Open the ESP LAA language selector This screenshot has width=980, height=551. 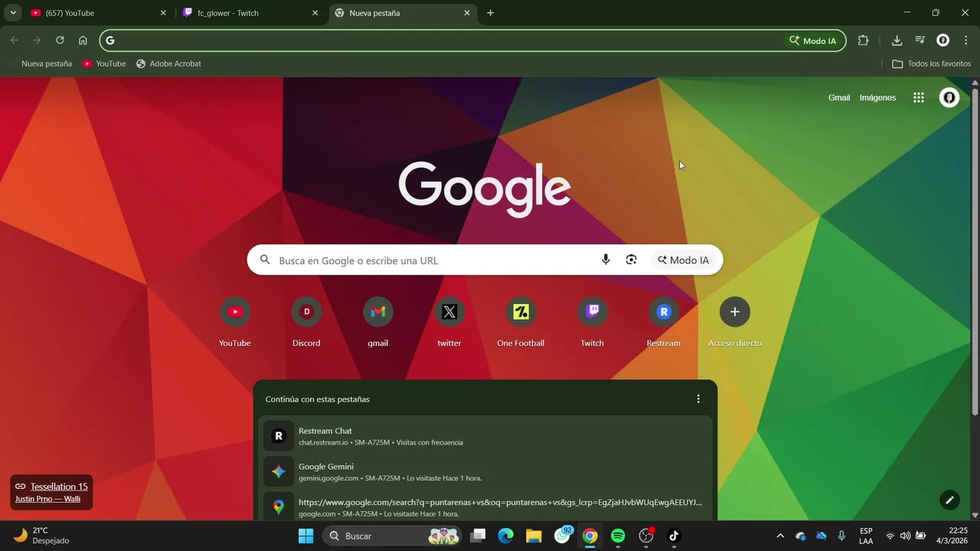pos(866,536)
